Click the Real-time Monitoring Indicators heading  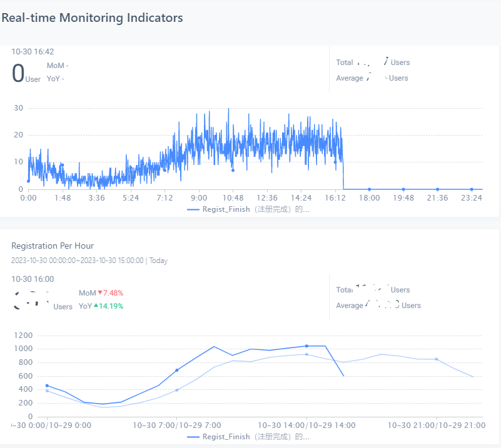(x=93, y=17)
